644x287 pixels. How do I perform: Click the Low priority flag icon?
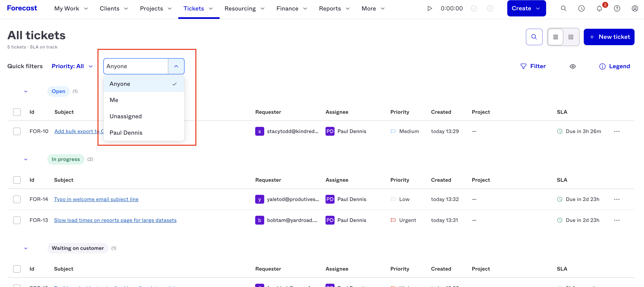pyautogui.click(x=393, y=199)
